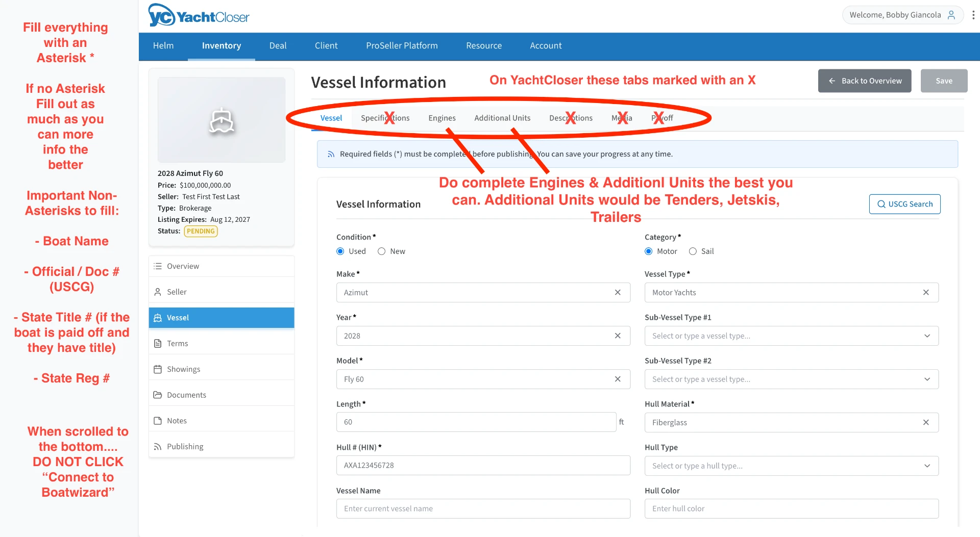The width and height of the screenshot is (980, 537).
Task: Click the Vessel boat icon in sidebar
Action: [x=158, y=318]
